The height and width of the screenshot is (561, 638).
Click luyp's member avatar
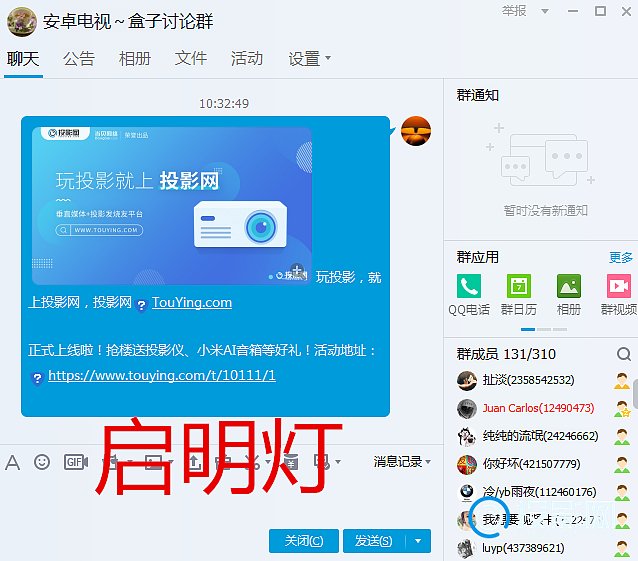[467, 548]
